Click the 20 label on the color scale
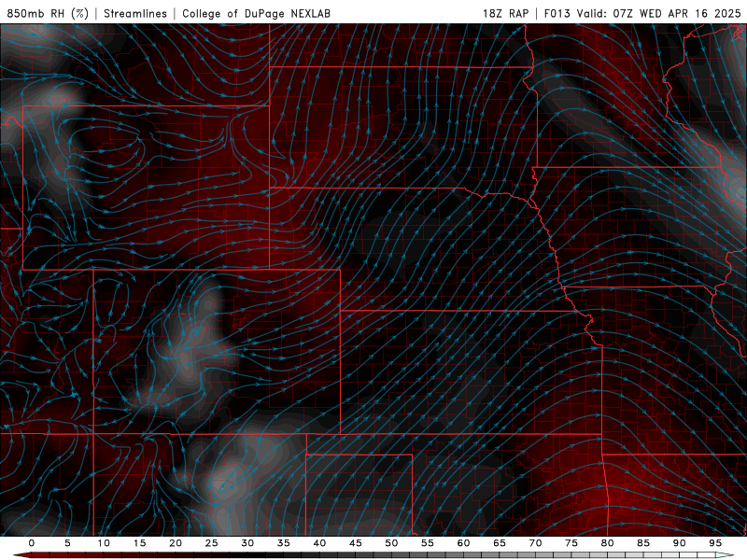747x560 pixels. [x=176, y=543]
